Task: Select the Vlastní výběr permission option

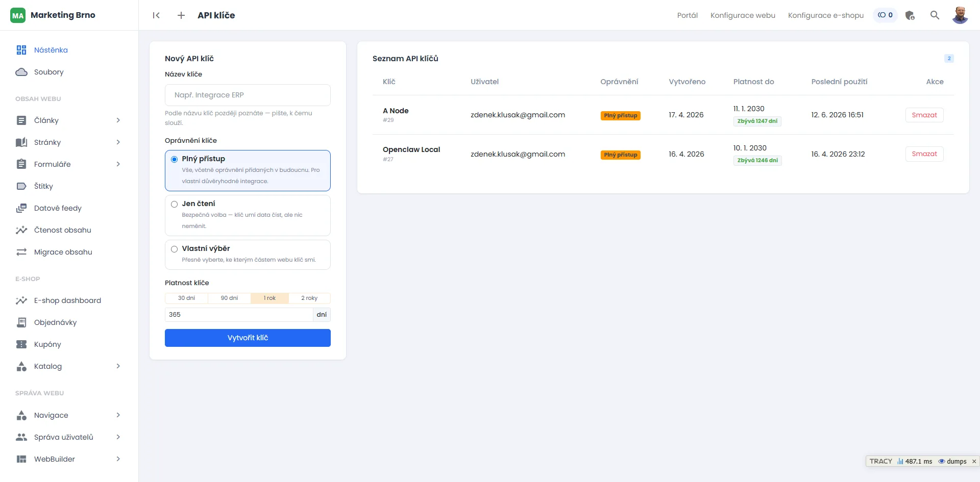Action: click(x=248, y=255)
